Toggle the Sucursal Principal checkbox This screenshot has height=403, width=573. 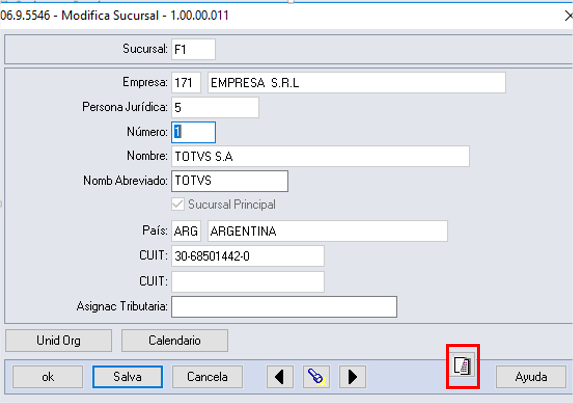pyautogui.click(x=178, y=204)
